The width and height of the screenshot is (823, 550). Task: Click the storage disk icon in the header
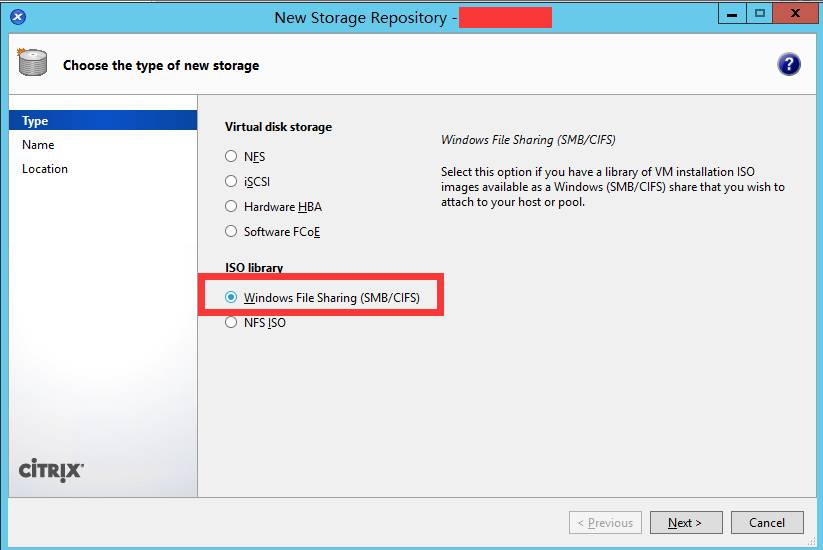(32, 64)
